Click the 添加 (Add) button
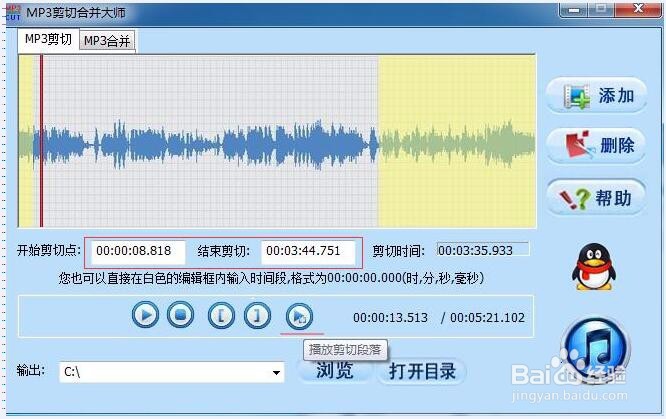Image resolution: width=666 pixels, height=419 pixels. [x=596, y=96]
